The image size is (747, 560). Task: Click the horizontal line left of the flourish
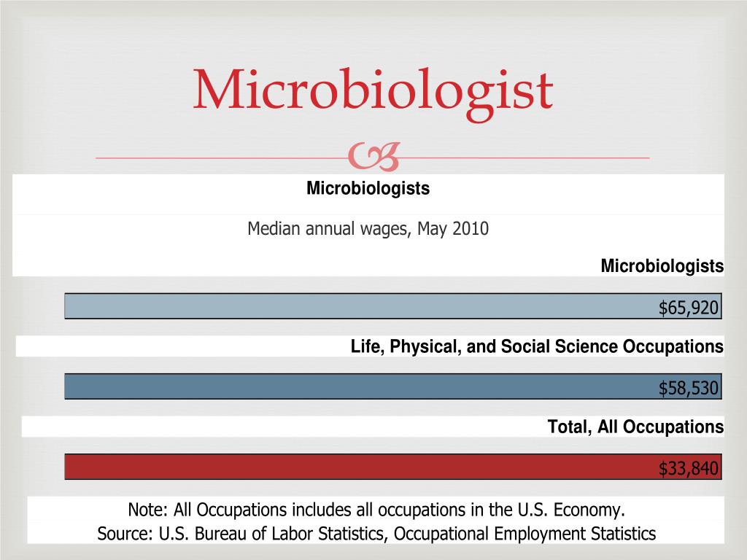[222, 158]
